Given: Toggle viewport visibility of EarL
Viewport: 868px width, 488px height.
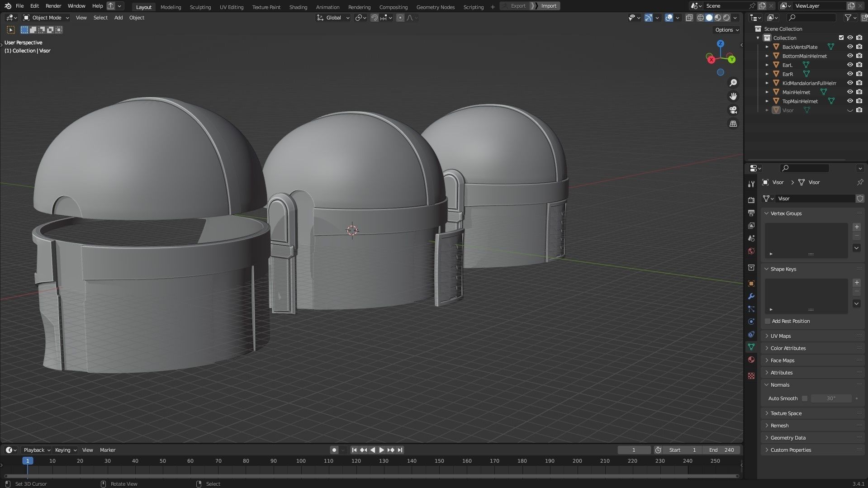Looking at the screenshot, I should coord(850,65).
